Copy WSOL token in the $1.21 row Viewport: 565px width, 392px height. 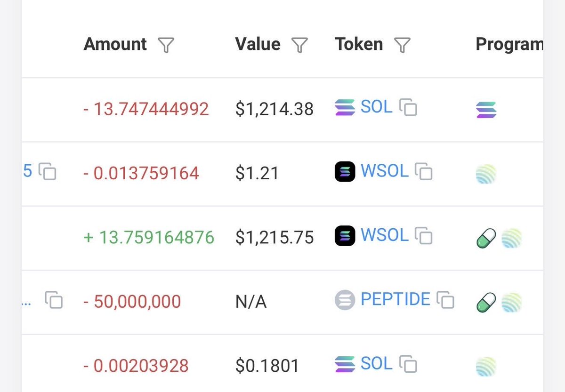[424, 171]
